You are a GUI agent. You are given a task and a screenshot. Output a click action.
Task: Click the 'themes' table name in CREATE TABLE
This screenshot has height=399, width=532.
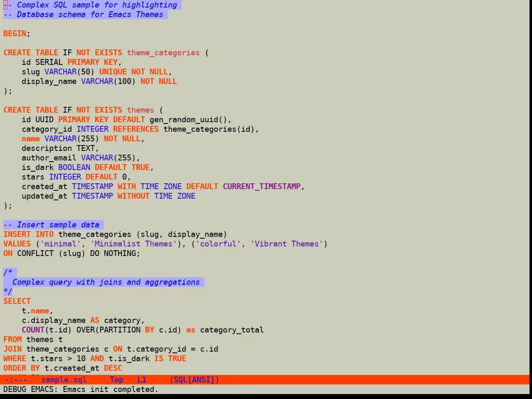(x=140, y=110)
